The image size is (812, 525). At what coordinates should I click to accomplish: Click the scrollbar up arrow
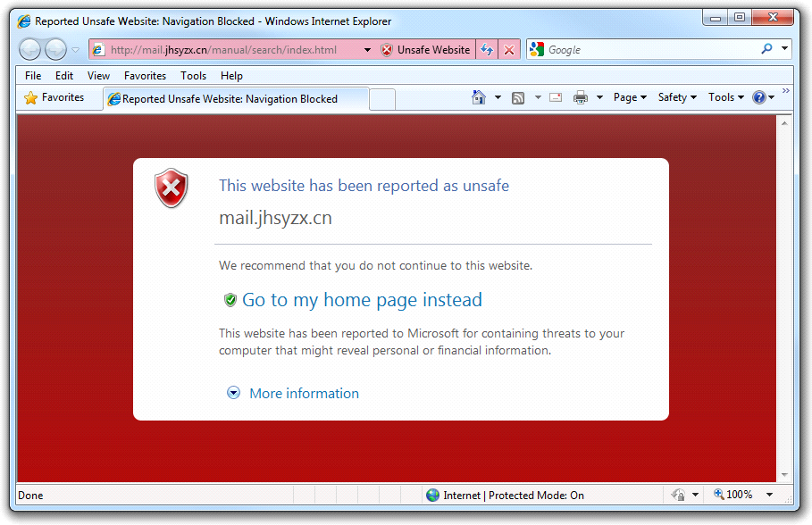(784, 123)
